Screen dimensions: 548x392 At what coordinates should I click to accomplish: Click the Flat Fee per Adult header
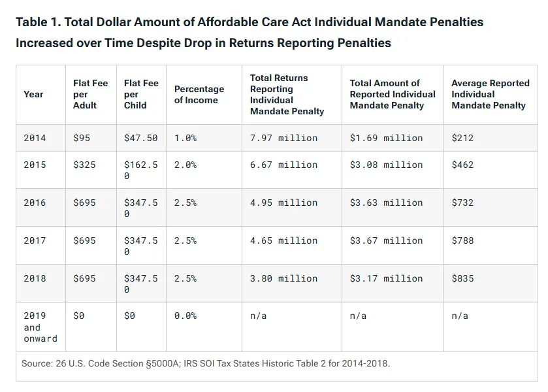tap(90, 94)
